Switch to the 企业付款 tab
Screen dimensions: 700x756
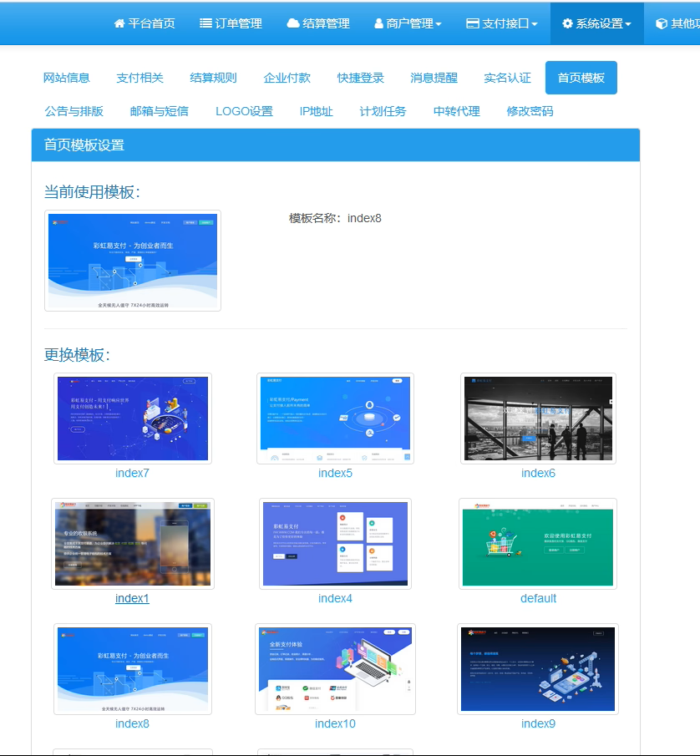pos(287,78)
